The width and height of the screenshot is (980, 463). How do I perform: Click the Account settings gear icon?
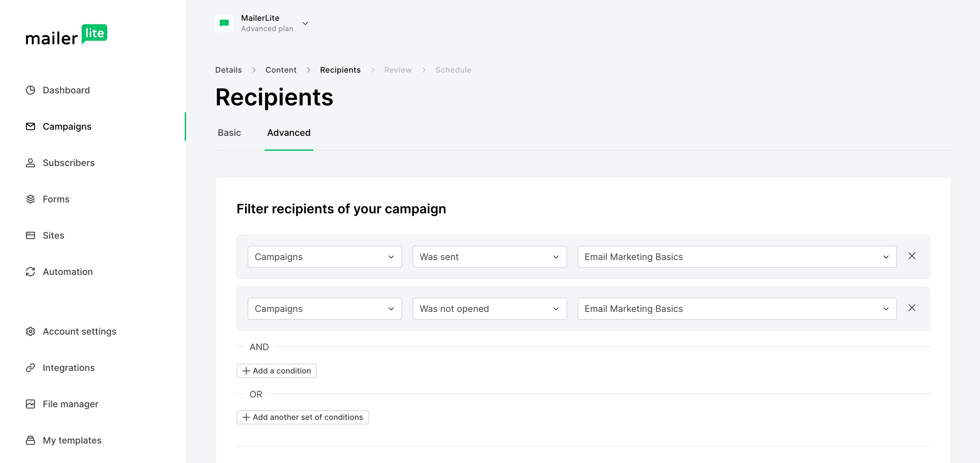click(30, 331)
